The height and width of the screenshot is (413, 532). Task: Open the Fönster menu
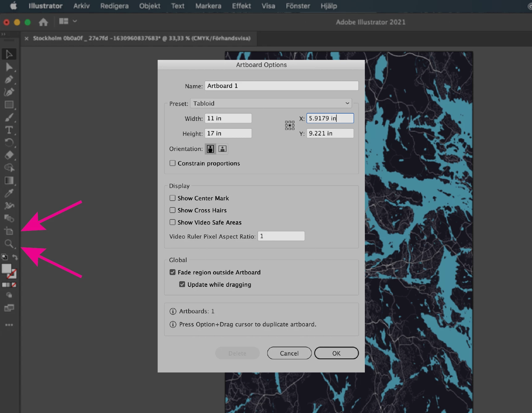point(298,6)
